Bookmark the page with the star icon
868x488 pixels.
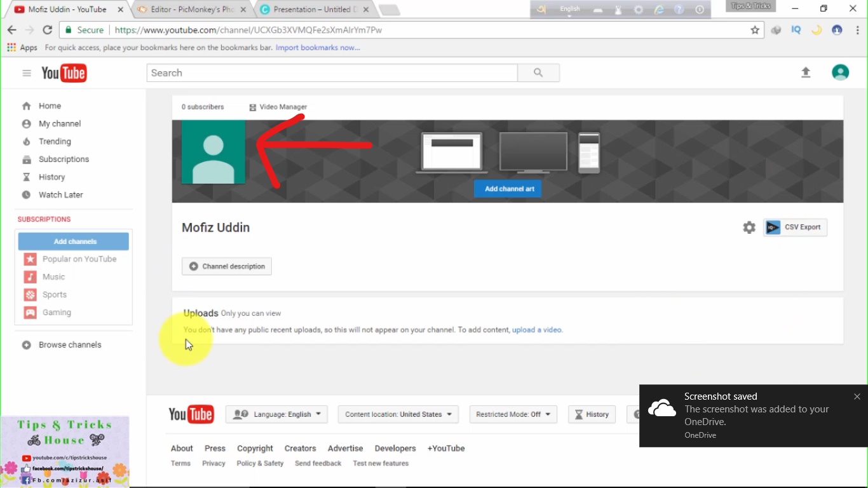[x=755, y=30]
